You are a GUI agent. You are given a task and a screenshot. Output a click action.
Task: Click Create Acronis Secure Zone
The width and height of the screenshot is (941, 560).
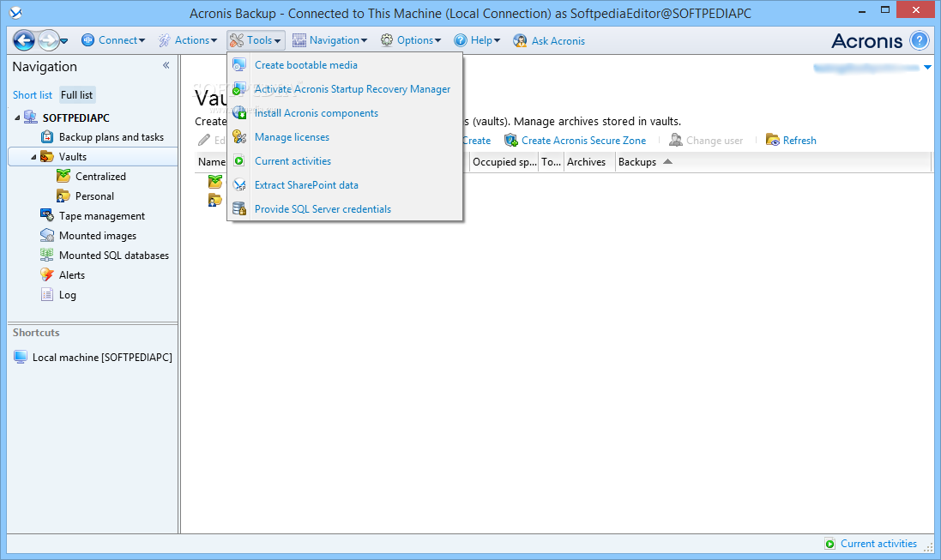[x=575, y=141]
